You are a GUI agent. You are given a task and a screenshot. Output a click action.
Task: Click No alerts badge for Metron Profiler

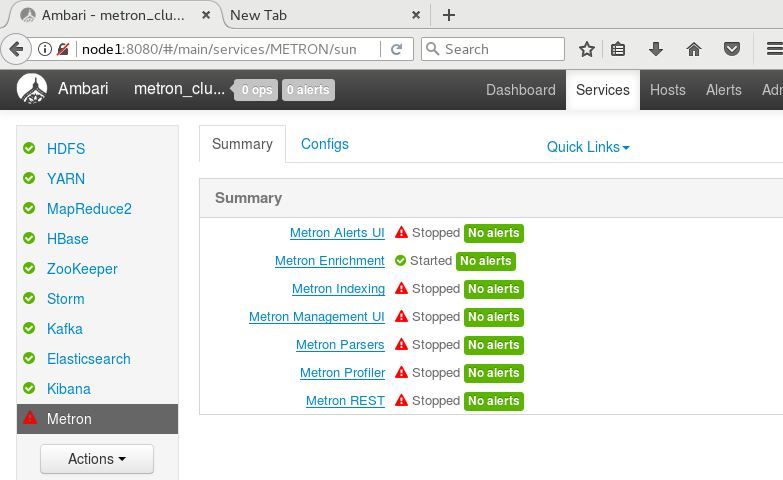(x=493, y=373)
